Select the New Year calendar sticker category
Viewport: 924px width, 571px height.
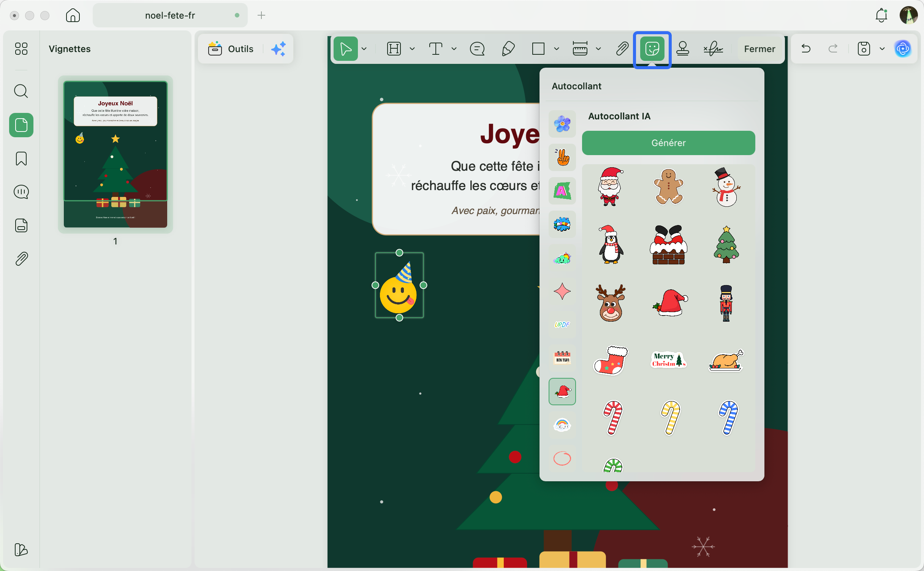click(x=562, y=358)
